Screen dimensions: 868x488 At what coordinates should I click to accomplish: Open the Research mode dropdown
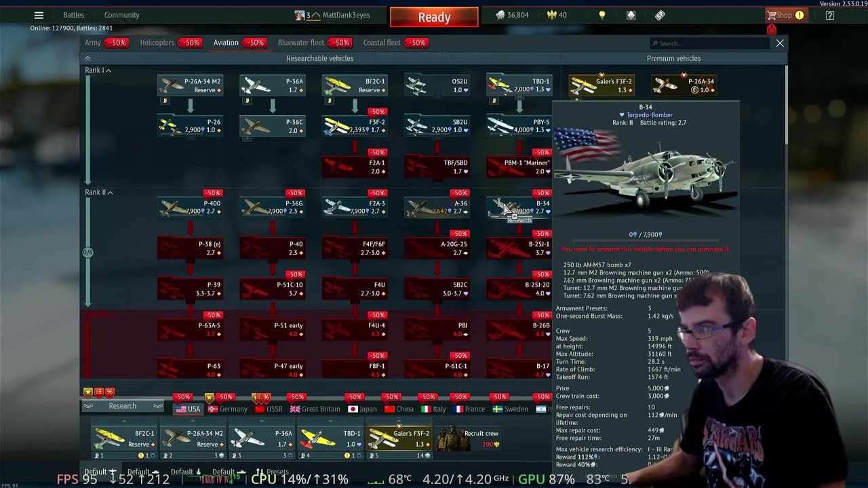click(123, 406)
